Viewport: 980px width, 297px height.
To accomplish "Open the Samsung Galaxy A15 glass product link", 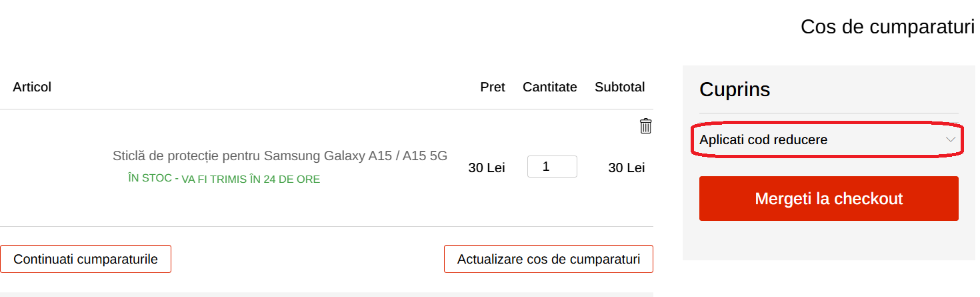I will coord(280,156).
